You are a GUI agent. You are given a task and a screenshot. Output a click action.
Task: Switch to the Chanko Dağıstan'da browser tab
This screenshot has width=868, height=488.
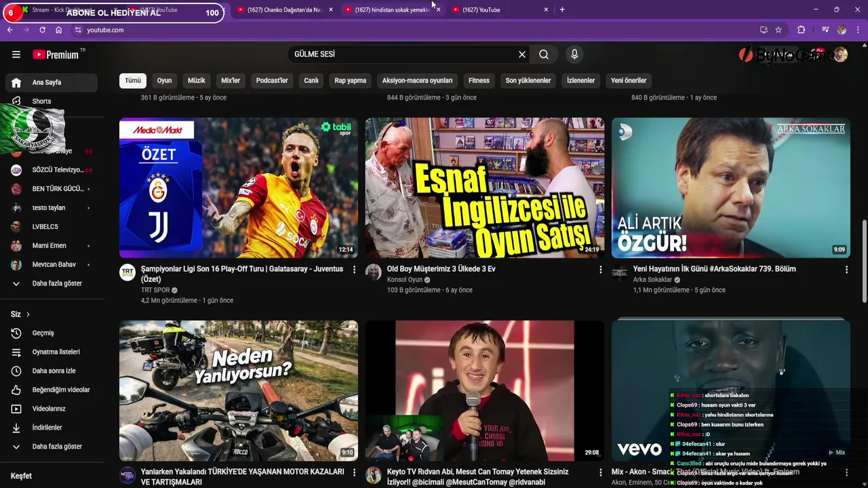284,9
